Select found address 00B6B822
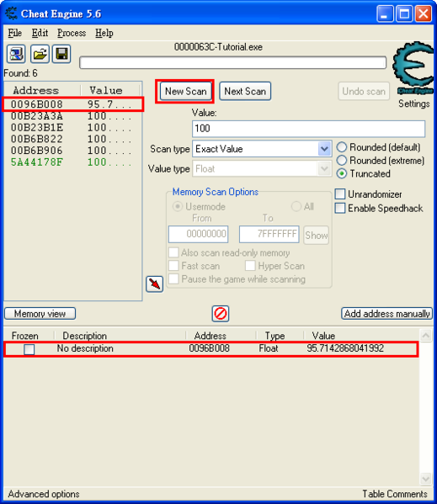 click(72, 139)
